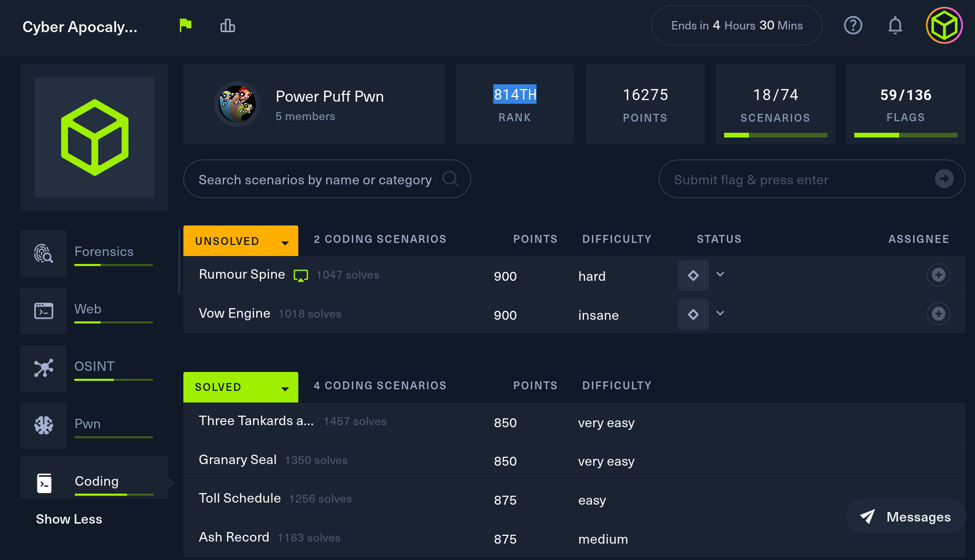
Task: Open the Messages panel
Action: (906, 516)
